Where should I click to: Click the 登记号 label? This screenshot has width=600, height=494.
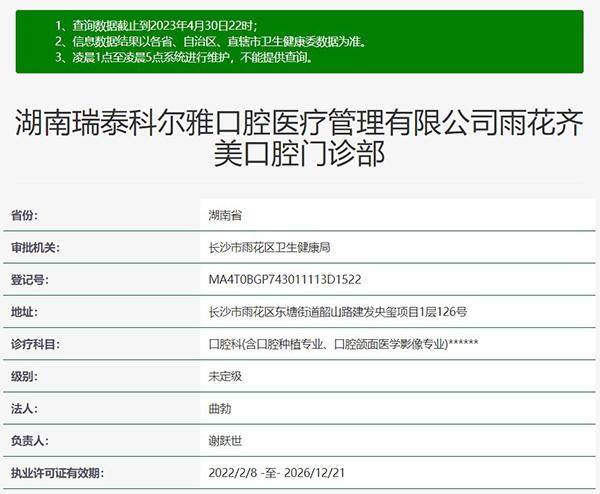[x=30, y=280]
